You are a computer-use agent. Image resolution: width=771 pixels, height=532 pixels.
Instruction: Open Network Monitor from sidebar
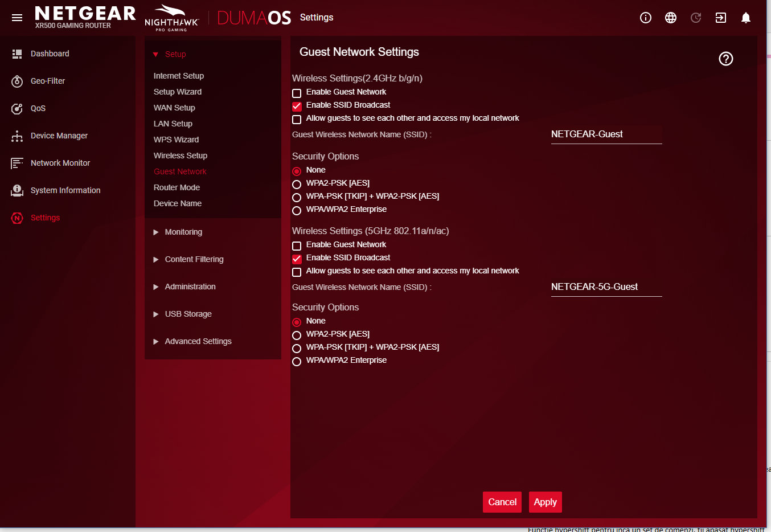point(60,163)
